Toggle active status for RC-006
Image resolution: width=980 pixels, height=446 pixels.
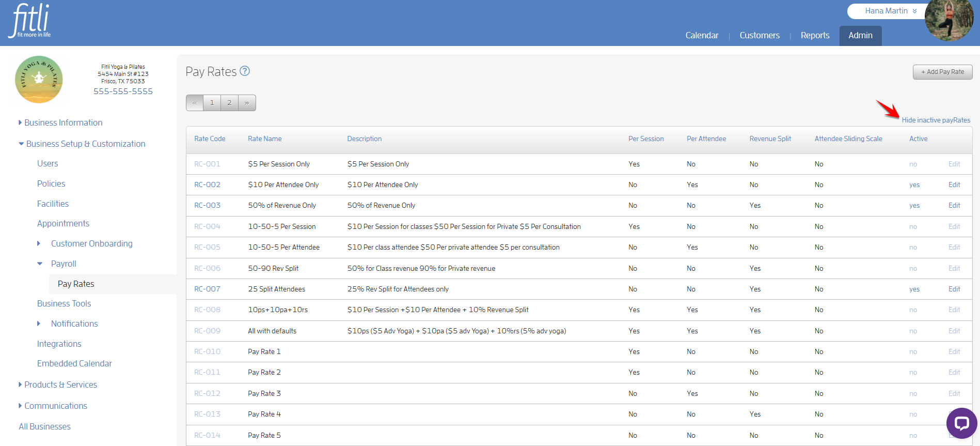coord(913,269)
